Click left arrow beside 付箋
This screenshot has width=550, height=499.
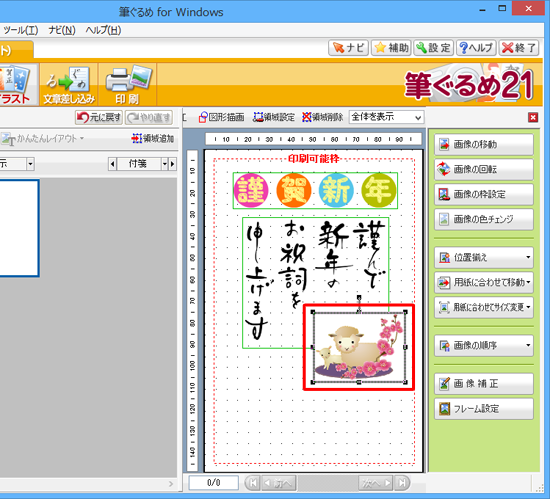112,164
